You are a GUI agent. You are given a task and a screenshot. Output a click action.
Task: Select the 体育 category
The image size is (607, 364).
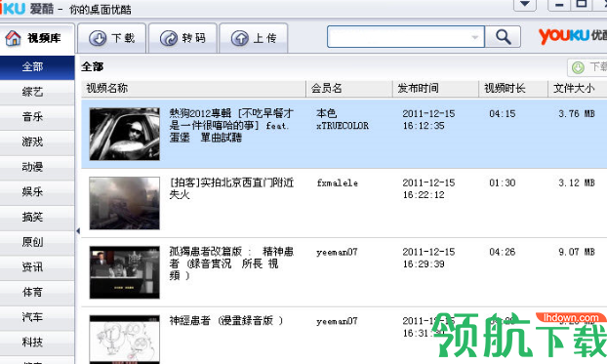[x=37, y=293]
